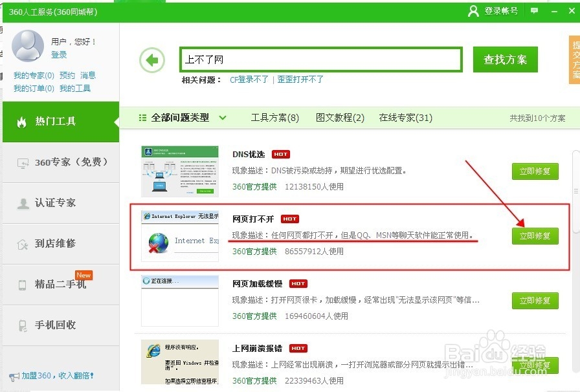Click the list icon before 全部问题类型
The height and width of the screenshot is (392, 580).
142,118
